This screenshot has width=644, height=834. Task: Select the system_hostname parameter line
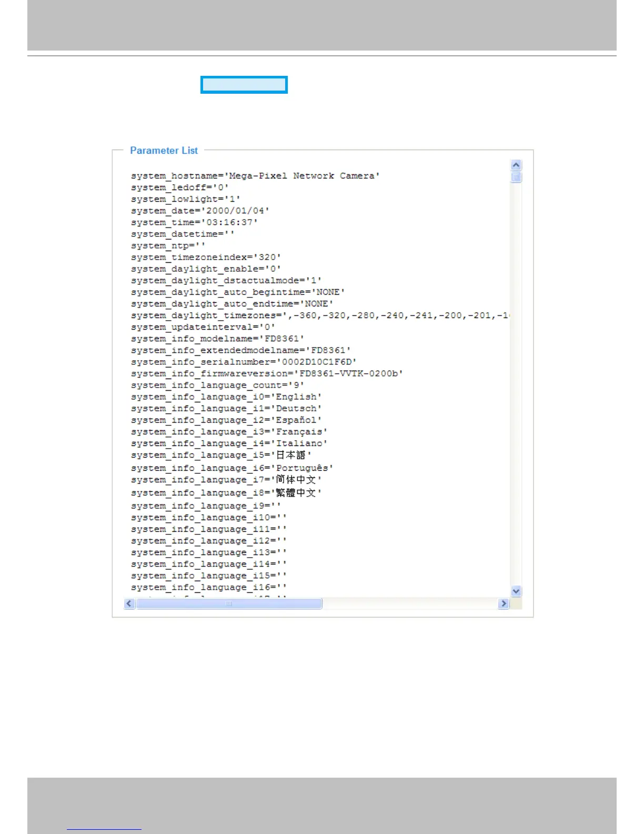(x=255, y=176)
